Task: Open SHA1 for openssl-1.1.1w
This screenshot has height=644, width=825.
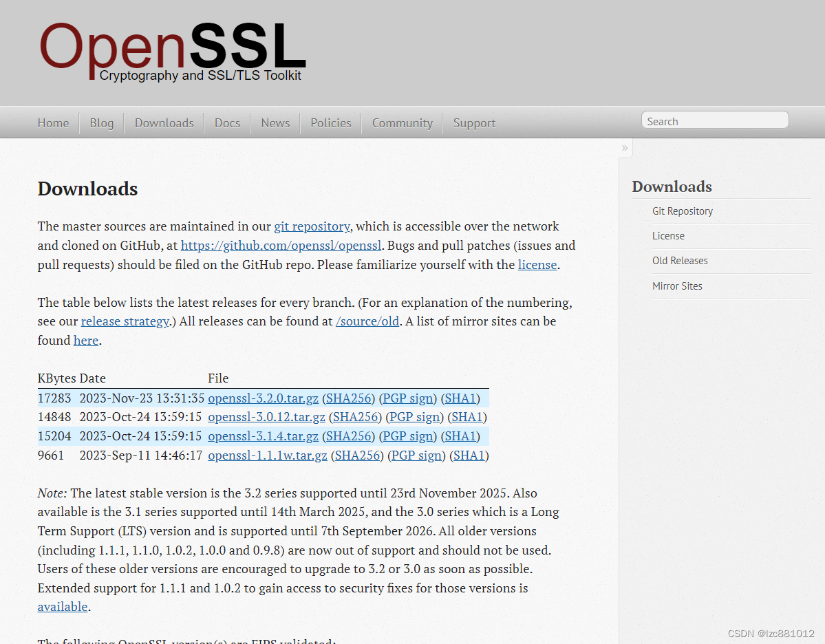Action: tap(469, 455)
